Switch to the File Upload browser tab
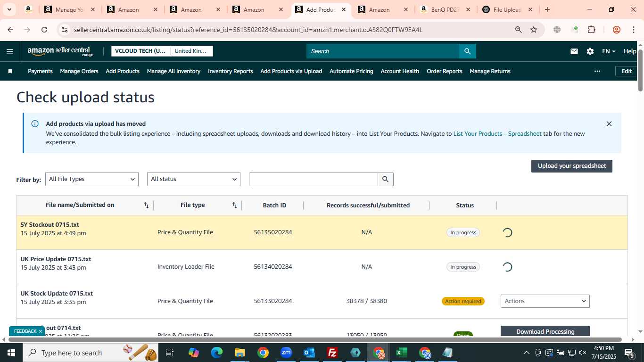 (x=507, y=9)
